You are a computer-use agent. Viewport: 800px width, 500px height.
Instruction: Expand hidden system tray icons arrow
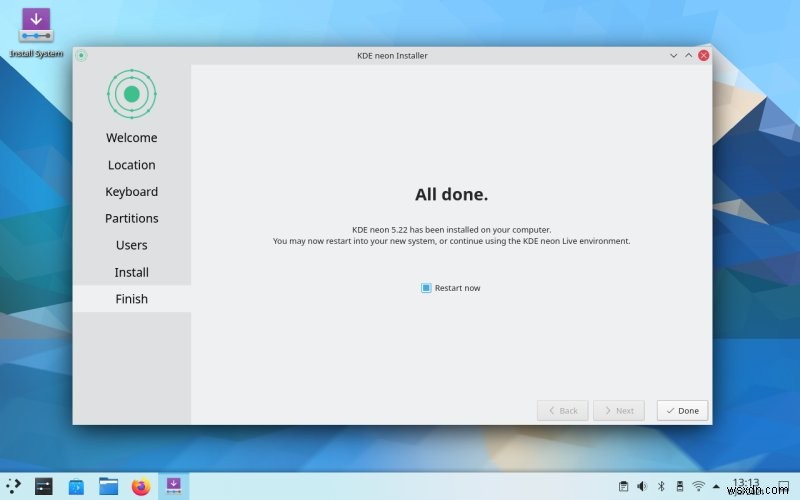point(716,487)
